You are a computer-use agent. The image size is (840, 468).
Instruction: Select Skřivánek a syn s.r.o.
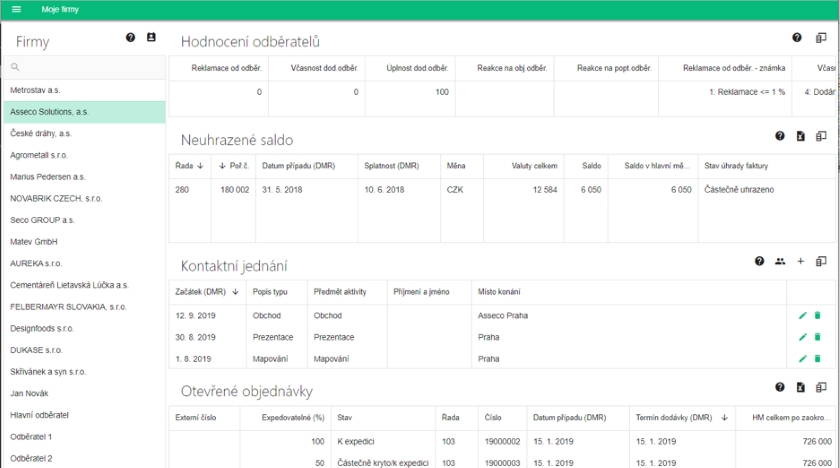[85, 372]
